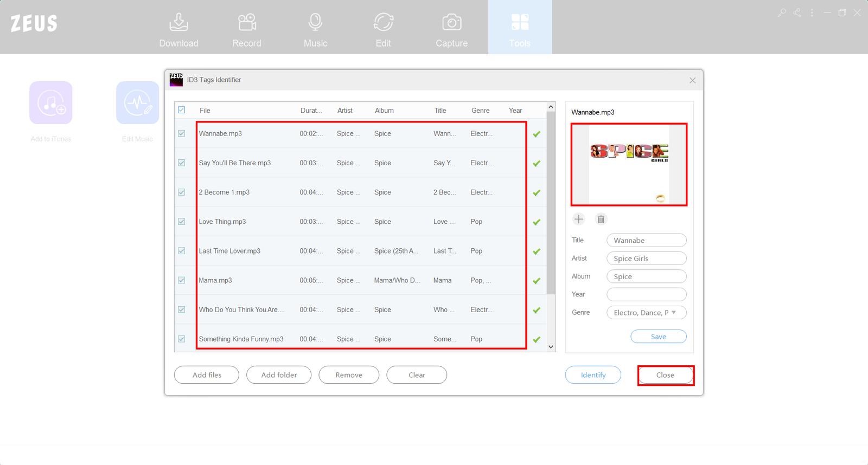Click the Spice (25th A... album cell

tap(396, 251)
